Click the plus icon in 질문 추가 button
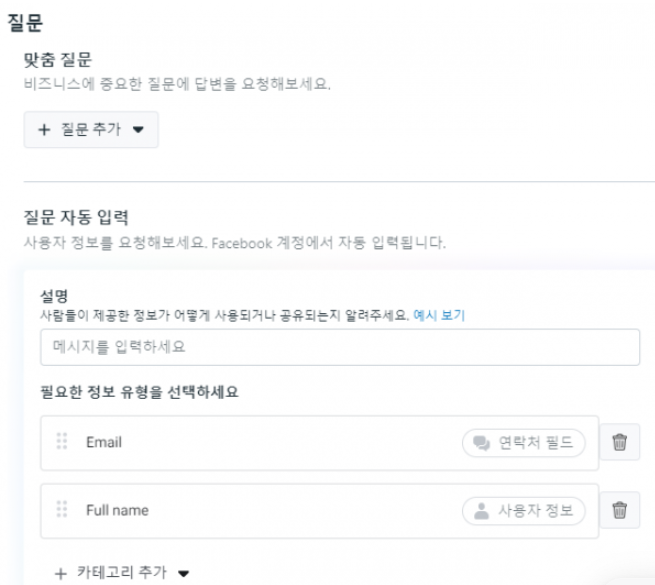The width and height of the screenshot is (655, 585). 44,130
